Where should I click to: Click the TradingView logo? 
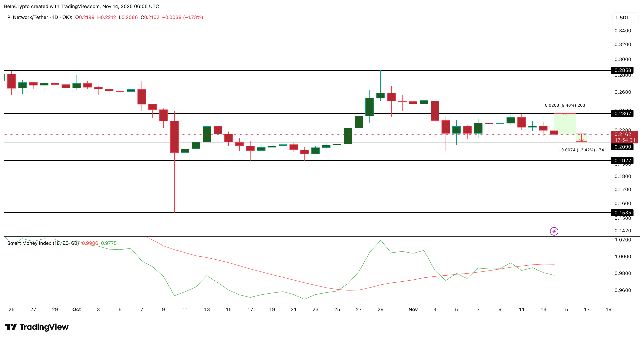tap(37, 327)
